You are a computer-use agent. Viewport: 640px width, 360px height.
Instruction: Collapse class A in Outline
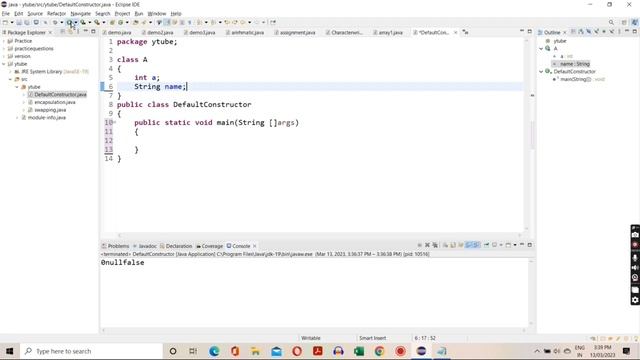point(542,49)
